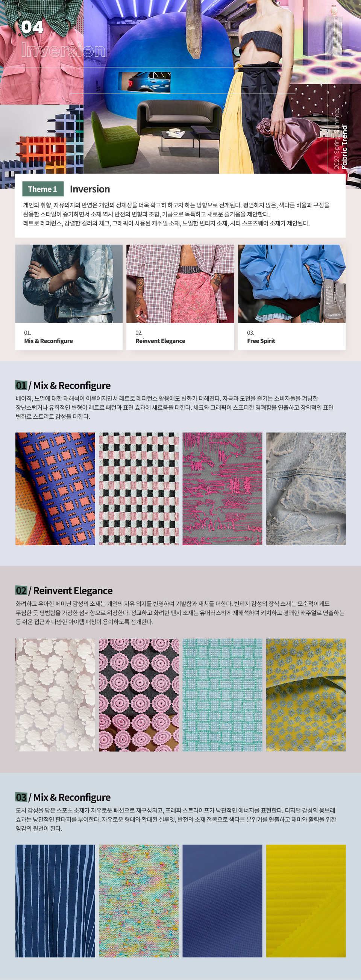View the yellow daisy jacquard swatch
Image resolution: width=361 pixels, height=980 pixels.
click(306, 695)
